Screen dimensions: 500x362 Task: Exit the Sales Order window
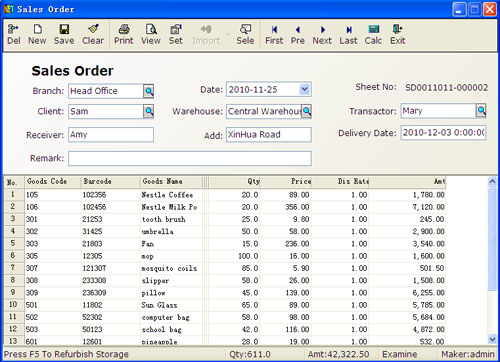398,34
